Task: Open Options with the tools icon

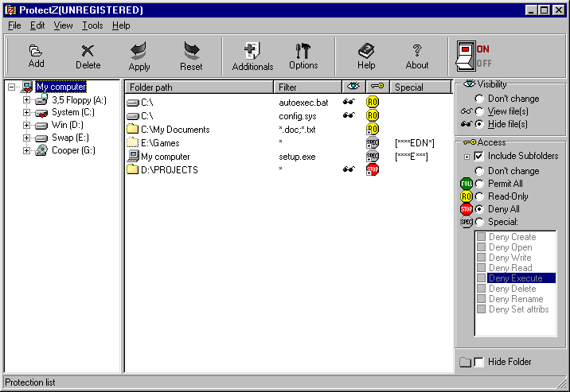Action: (303, 56)
